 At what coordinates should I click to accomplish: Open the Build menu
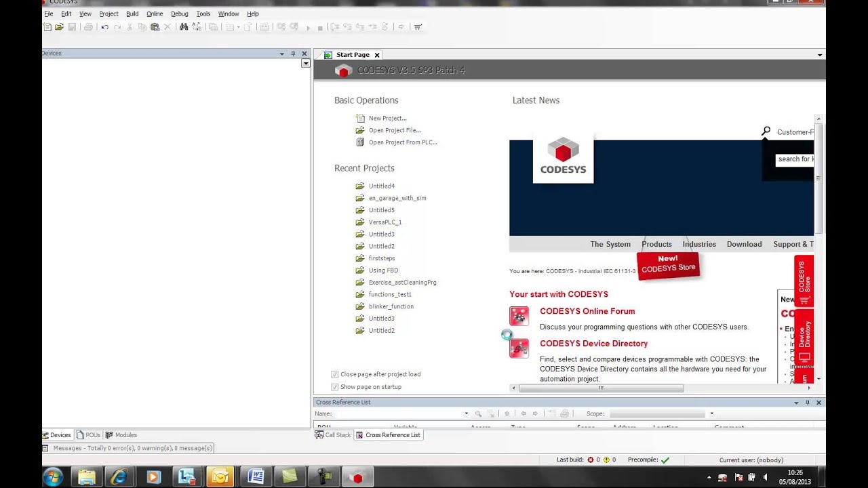pyautogui.click(x=132, y=14)
